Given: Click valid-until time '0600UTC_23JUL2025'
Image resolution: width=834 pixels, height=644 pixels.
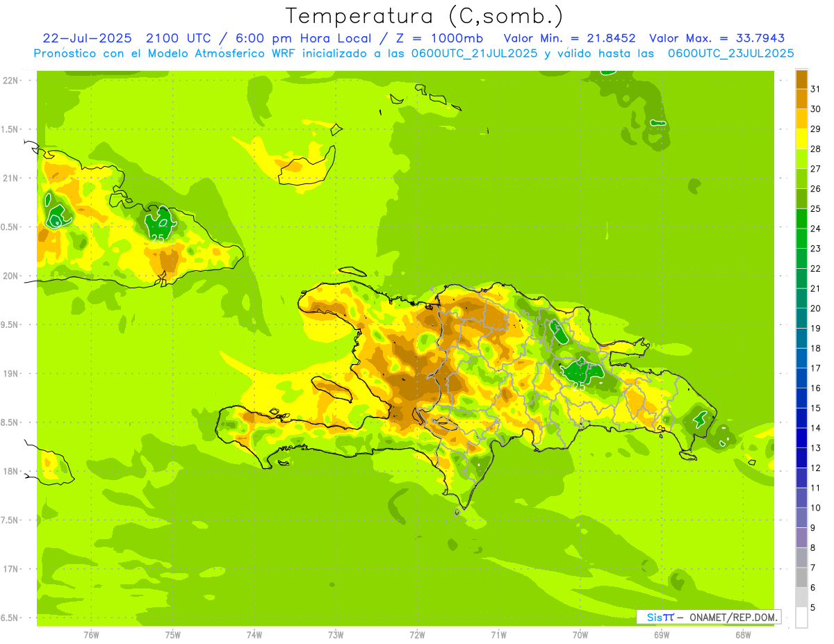Looking at the screenshot, I should click(x=731, y=53).
